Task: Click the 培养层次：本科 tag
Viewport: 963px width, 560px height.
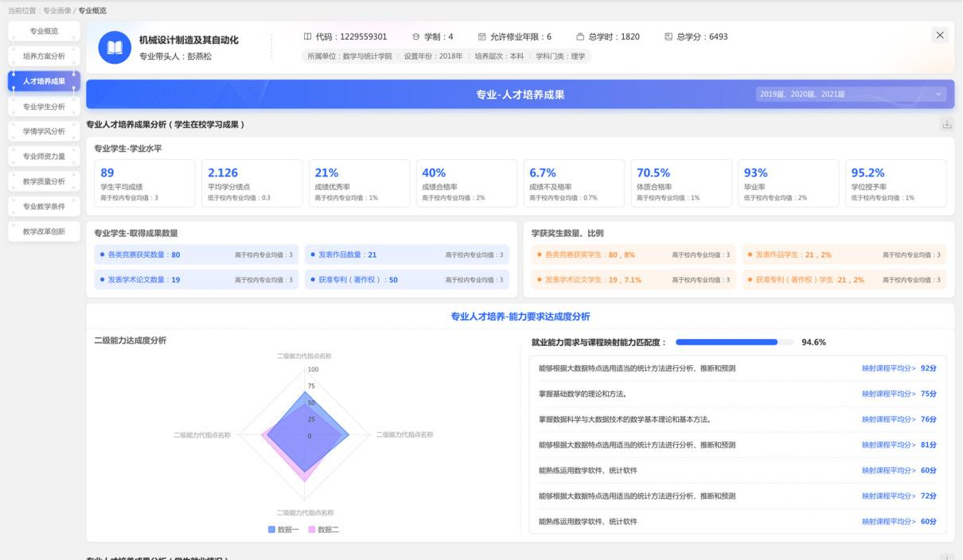Action: point(500,56)
